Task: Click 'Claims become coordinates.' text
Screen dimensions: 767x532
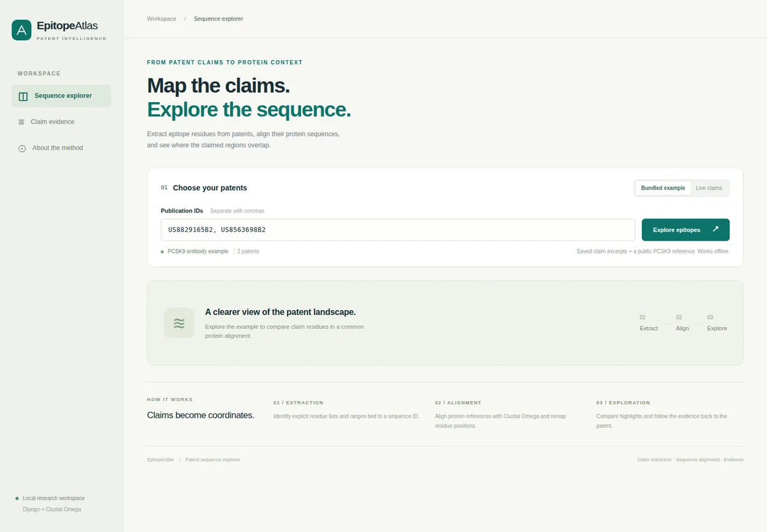Action: pyautogui.click(x=201, y=415)
